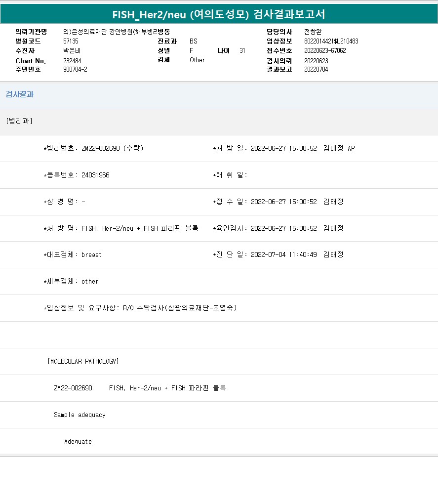Click 임상정보 value 8022014421$L210483
Viewport: 438px width, 504px height.
point(331,41)
